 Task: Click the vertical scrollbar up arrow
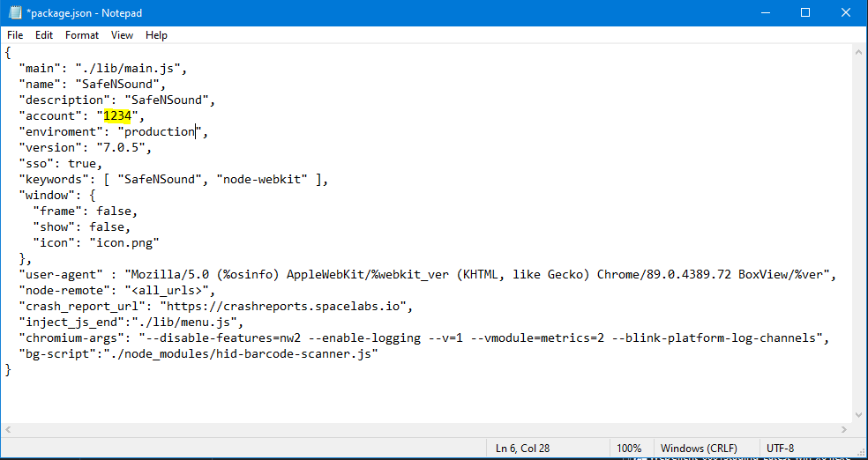coord(858,51)
